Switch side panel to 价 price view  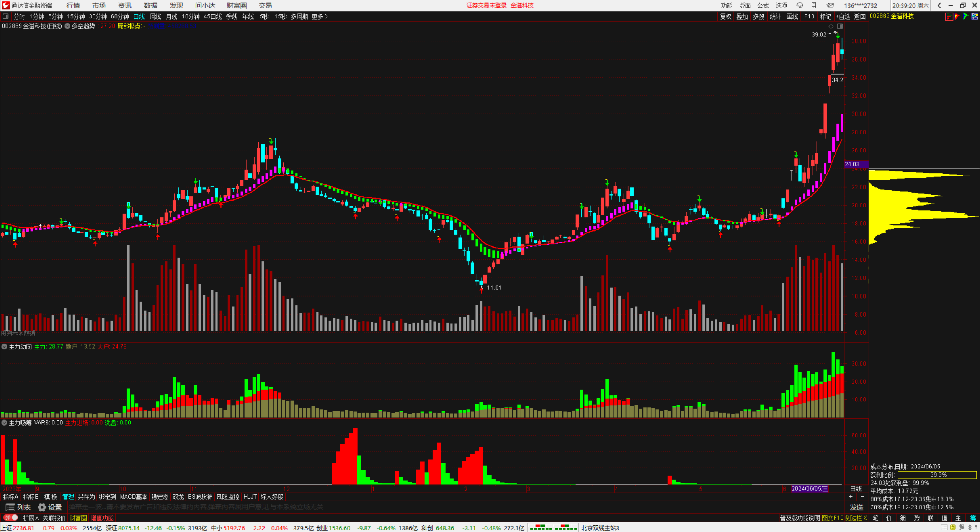(x=889, y=518)
